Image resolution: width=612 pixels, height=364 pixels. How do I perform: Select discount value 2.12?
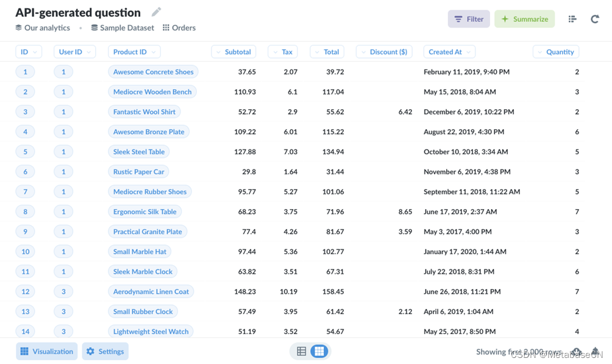(405, 312)
